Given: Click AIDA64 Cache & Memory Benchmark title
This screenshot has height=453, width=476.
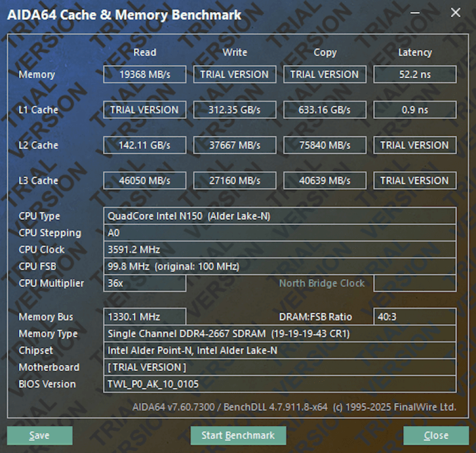Looking at the screenshot, I should pyautogui.click(x=124, y=15).
